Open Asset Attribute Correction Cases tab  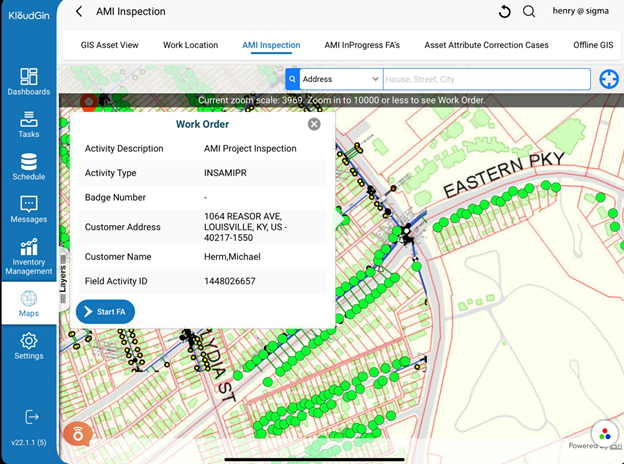(x=486, y=45)
